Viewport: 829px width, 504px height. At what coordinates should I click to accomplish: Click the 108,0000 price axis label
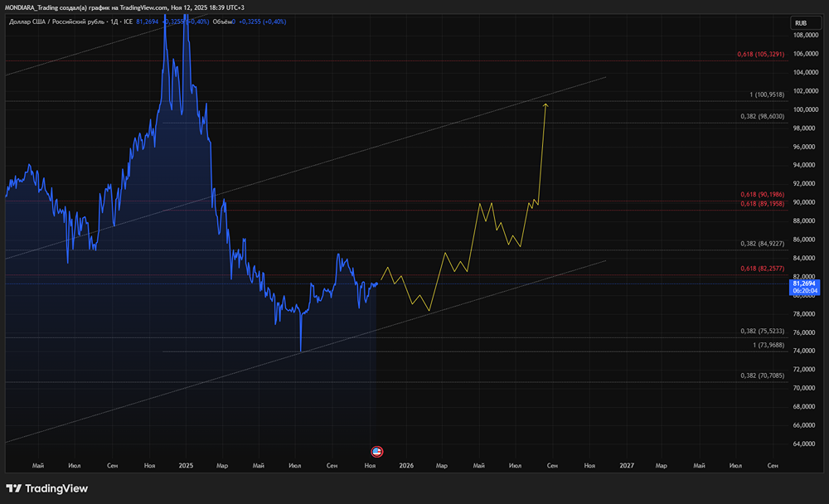point(806,36)
